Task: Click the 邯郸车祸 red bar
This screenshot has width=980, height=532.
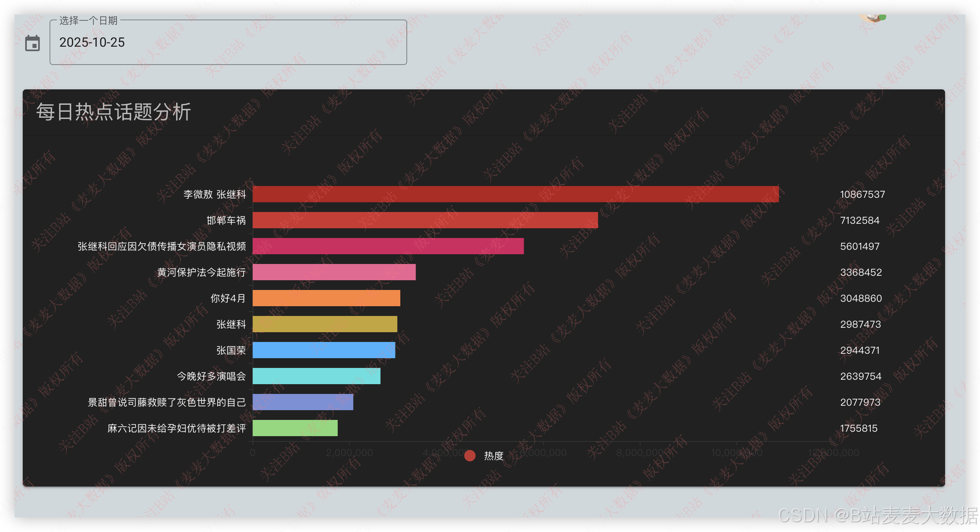Action: tap(425, 220)
